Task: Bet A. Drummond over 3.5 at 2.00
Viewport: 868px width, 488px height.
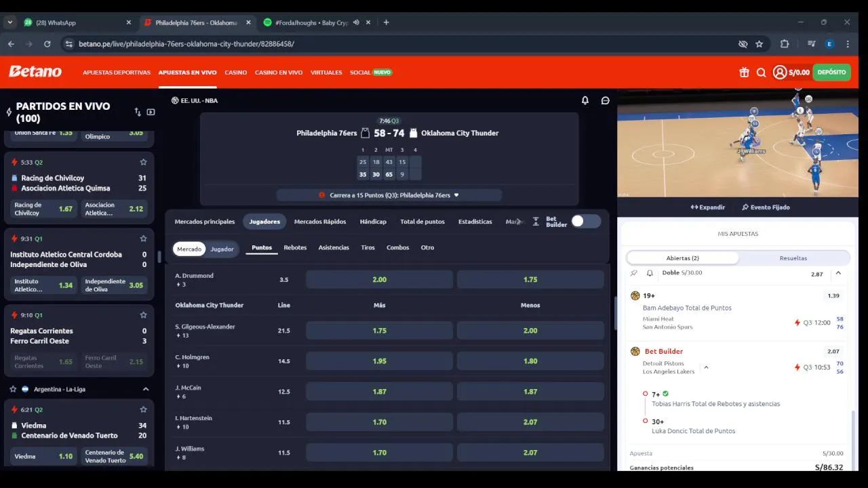Action: 379,279
